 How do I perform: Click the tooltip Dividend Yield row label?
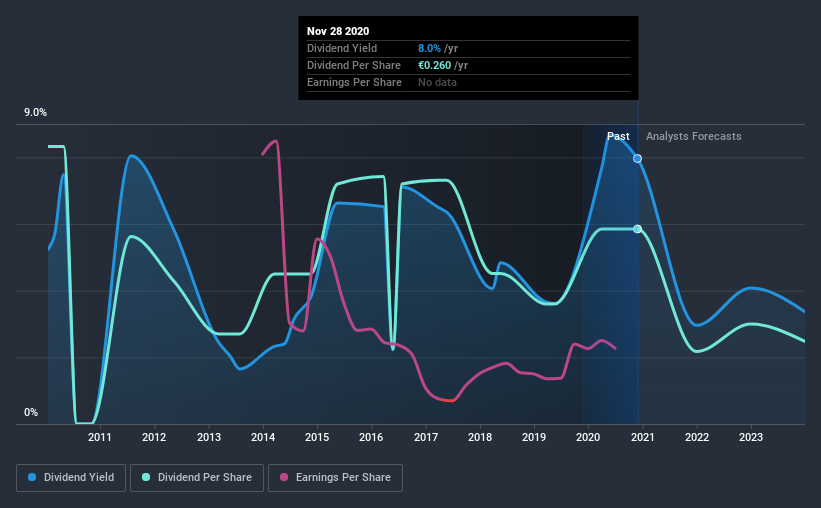pos(342,48)
